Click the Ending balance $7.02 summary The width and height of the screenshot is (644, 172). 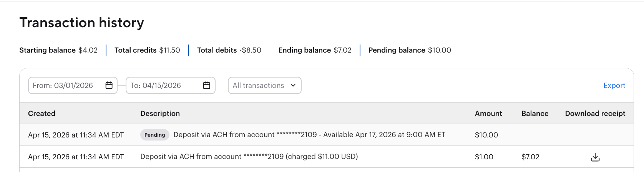click(x=315, y=50)
